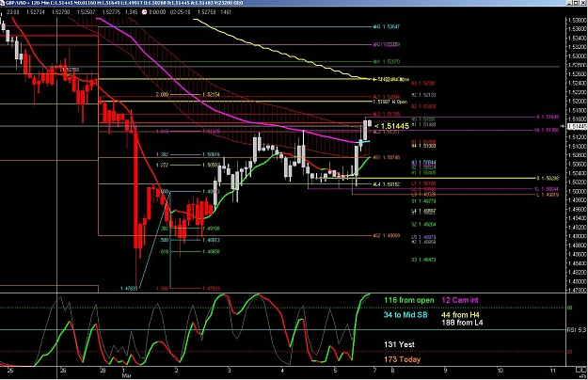Click the 'YL 1.50044' magenta level label

(x=547, y=189)
